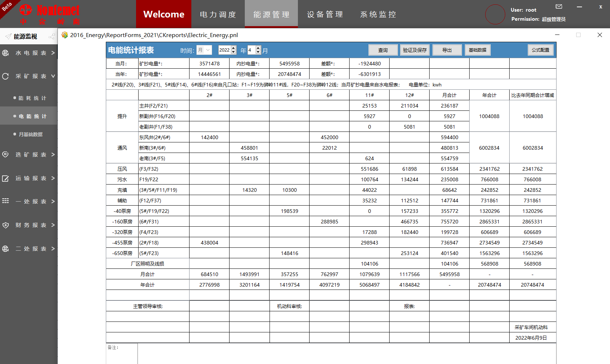This screenshot has width=610, height=364.
Task: Click the 验证及保存 button
Action: [415, 50]
